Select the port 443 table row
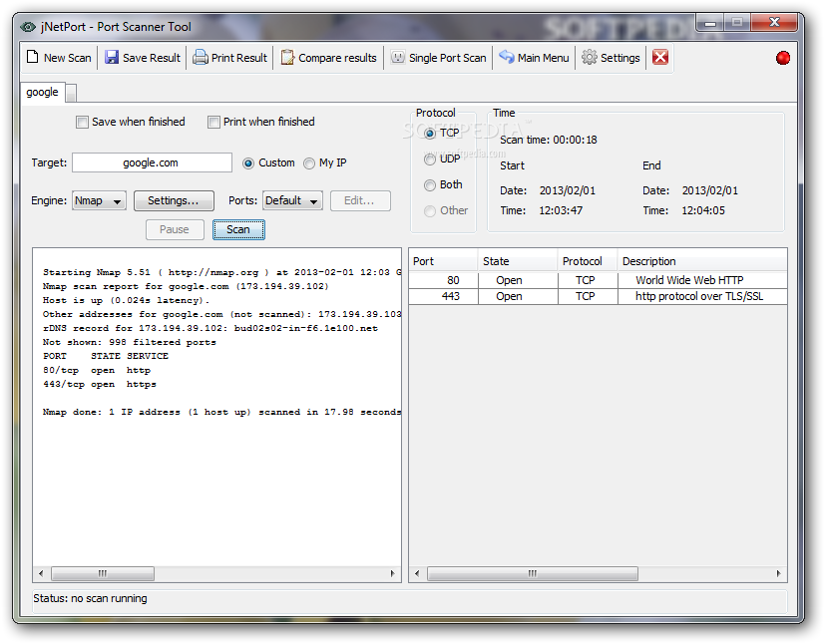The width and height of the screenshot is (825, 644). click(598, 296)
